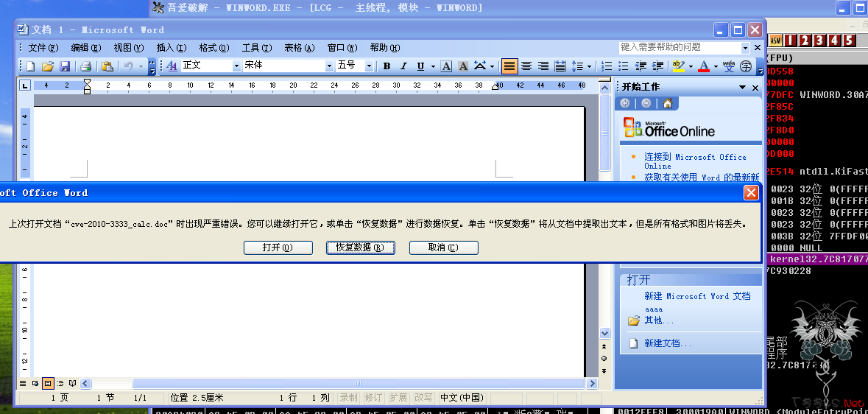
Task: Apply character shading with the shaded A icon
Action: [463, 66]
